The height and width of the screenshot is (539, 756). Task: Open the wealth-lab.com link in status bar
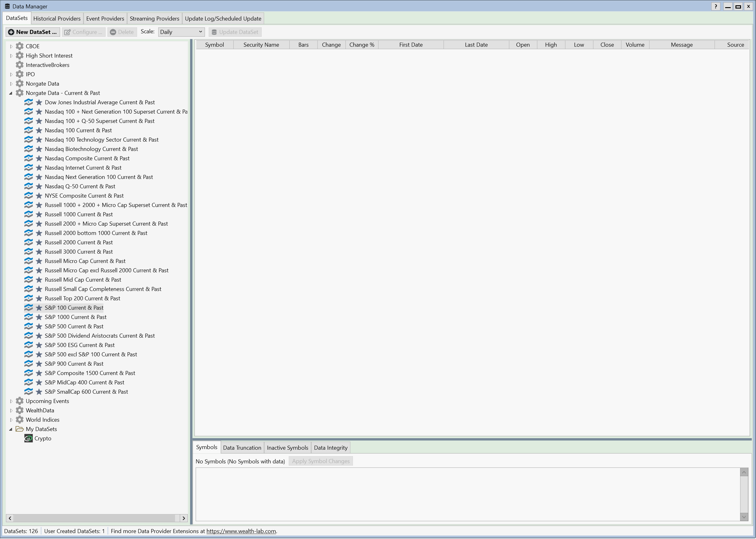(x=241, y=531)
